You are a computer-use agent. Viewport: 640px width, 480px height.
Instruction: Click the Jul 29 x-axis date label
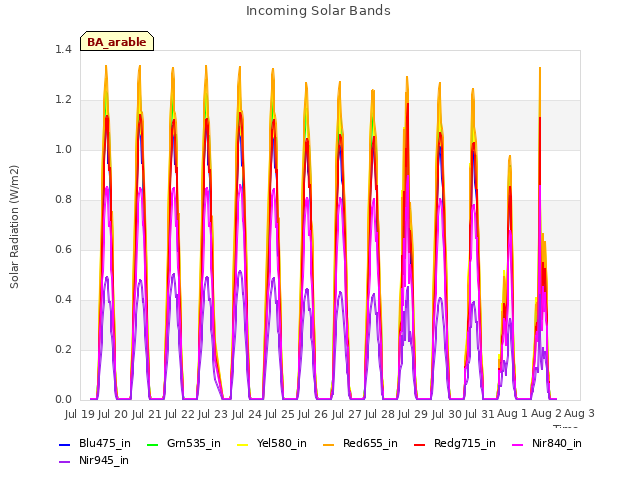413,414
